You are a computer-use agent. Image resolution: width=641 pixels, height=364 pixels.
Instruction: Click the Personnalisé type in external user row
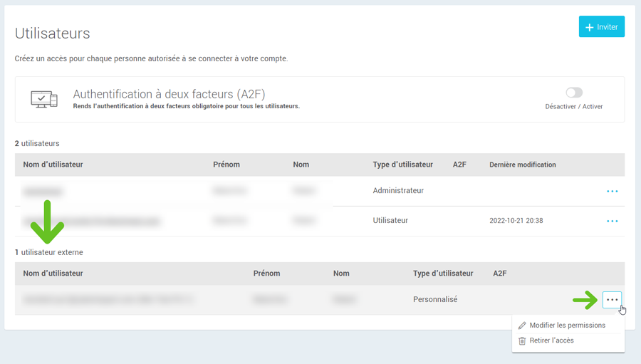[x=434, y=300]
